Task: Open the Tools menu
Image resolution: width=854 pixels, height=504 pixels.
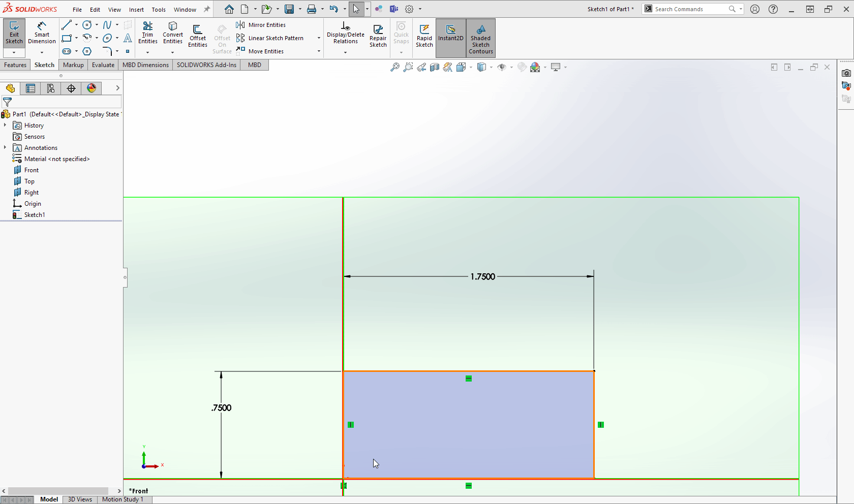Action: click(159, 9)
